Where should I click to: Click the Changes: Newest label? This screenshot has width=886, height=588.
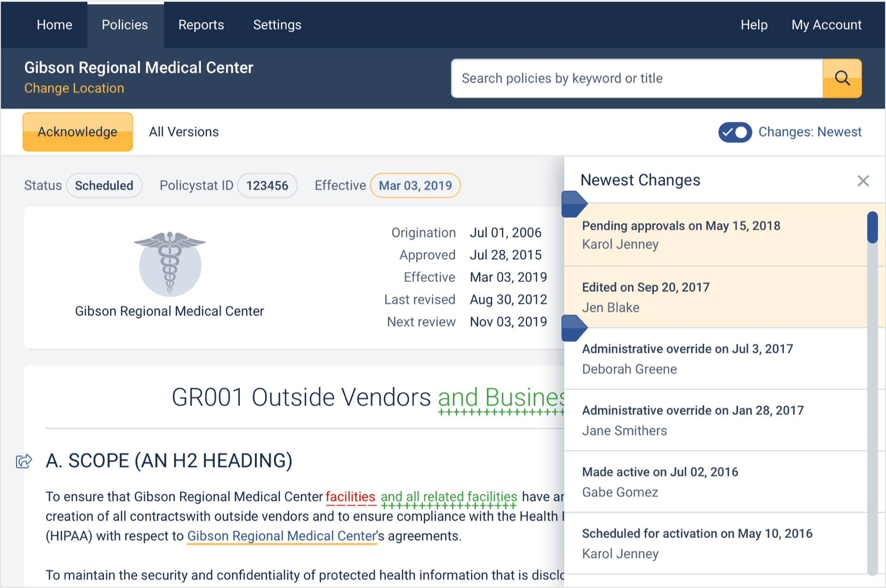[x=810, y=132]
